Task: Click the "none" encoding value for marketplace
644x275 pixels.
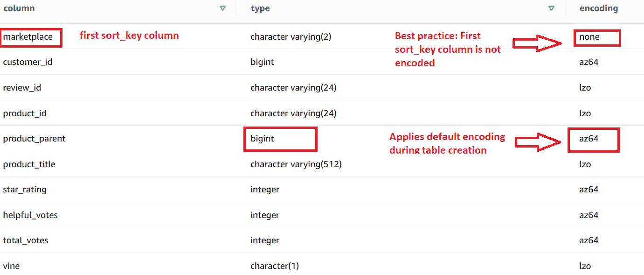Action: pyautogui.click(x=589, y=37)
